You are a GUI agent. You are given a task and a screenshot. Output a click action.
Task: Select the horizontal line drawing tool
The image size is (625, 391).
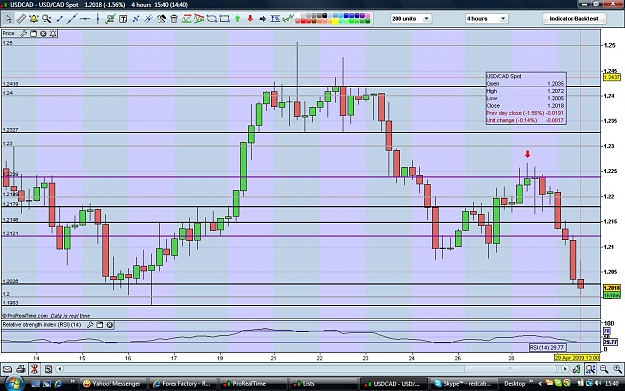click(85, 19)
